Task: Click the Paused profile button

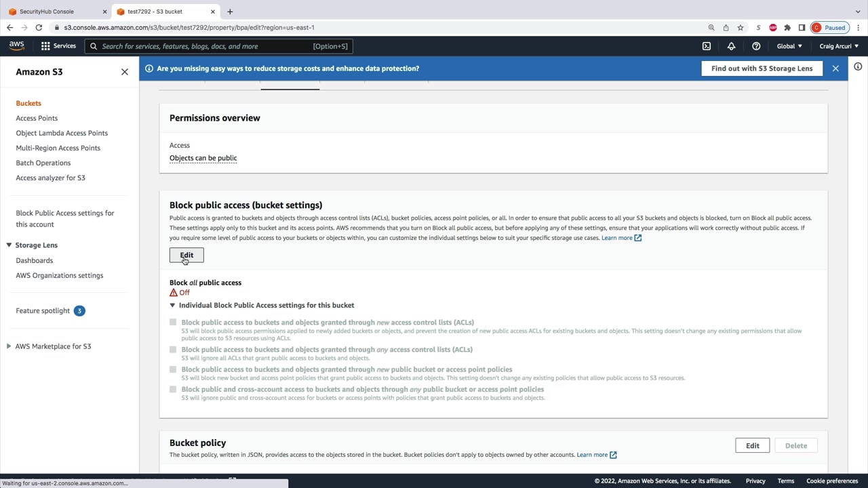Action: pos(829,28)
